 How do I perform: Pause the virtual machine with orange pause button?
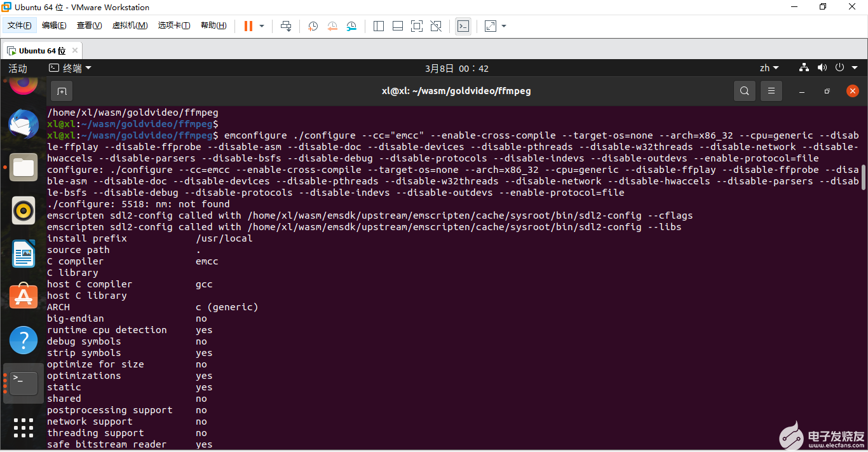(248, 26)
